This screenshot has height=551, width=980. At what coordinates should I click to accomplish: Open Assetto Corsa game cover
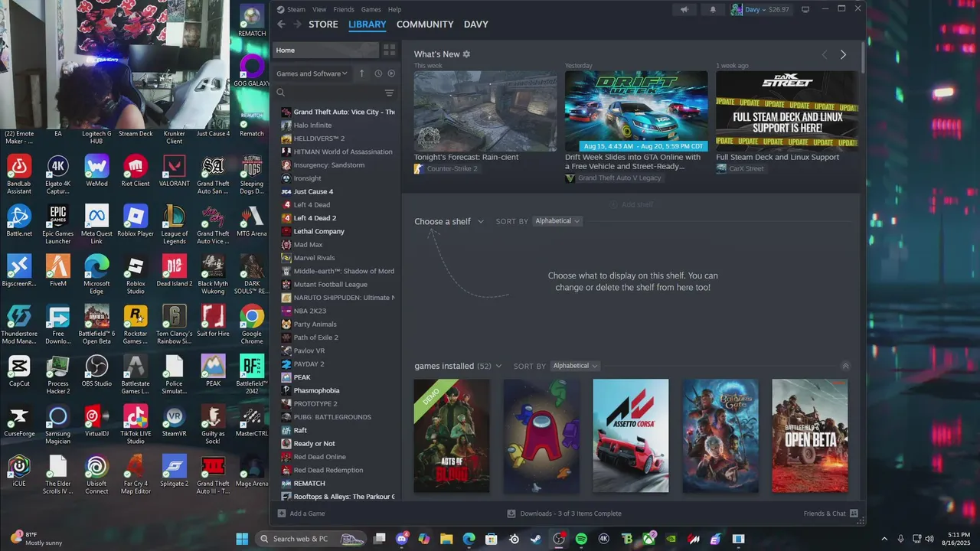coord(631,435)
